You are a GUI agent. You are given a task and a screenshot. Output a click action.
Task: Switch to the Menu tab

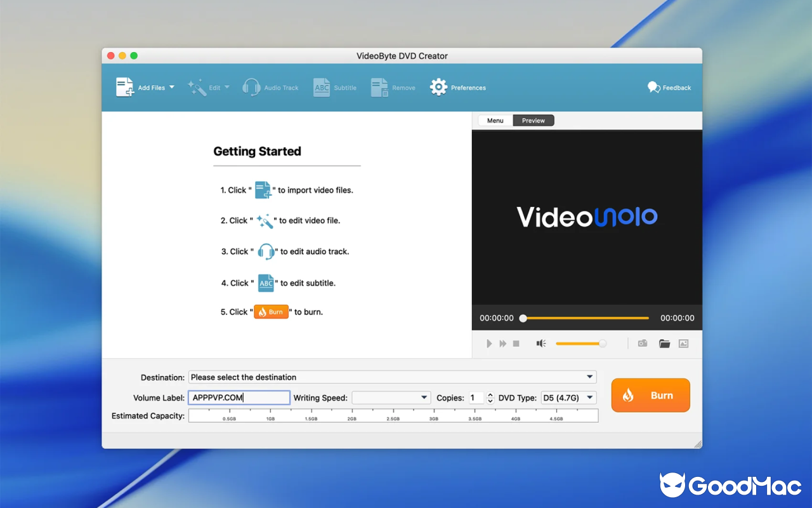pyautogui.click(x=495, y=120)
